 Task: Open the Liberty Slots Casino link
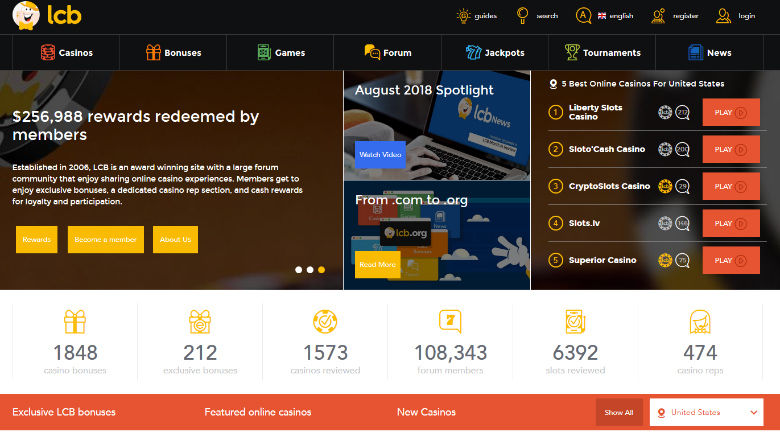(595, 112)
